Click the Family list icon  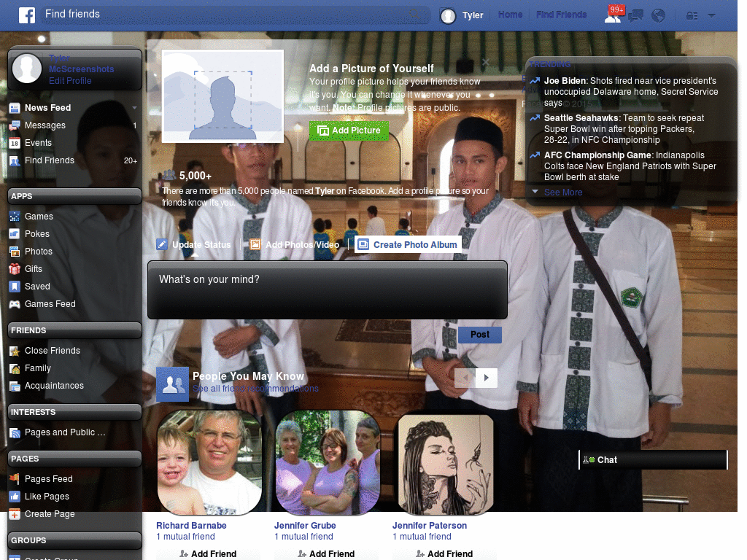(15, 368)
